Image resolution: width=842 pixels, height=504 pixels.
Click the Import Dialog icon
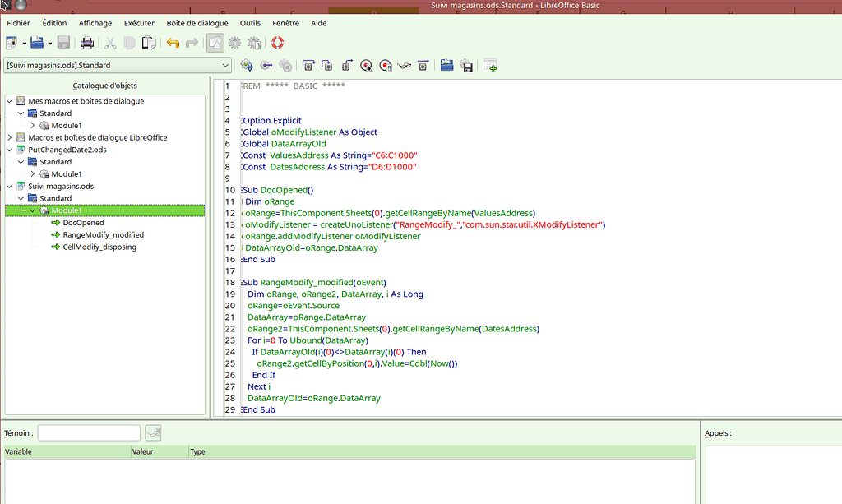(x=490, y=65)
